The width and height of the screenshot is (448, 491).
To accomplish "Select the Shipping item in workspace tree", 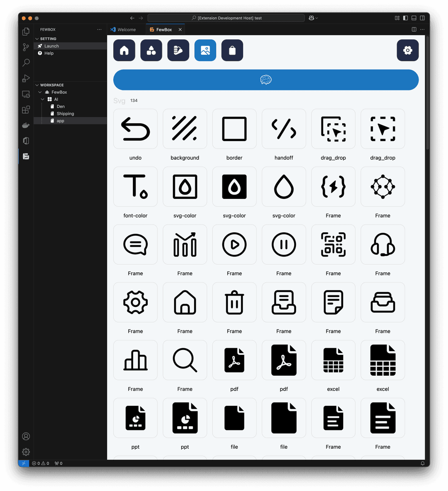I will (x=65, y=114).
